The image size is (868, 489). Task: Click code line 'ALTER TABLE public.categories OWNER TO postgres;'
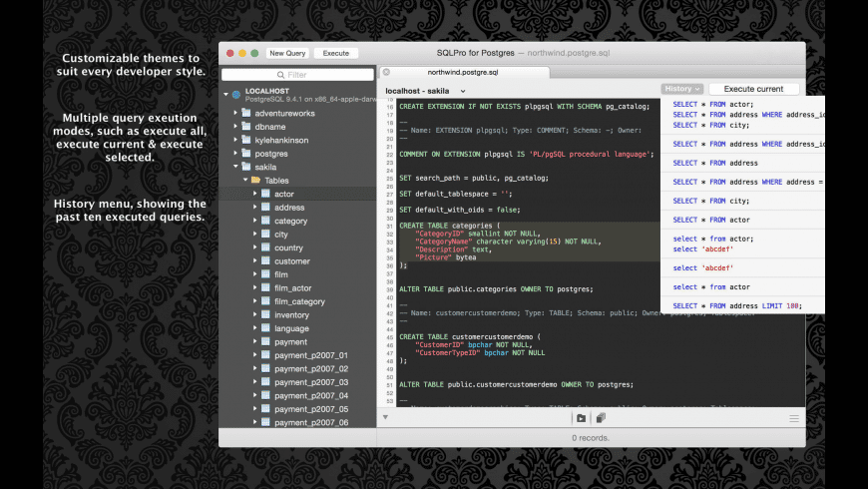click(x=496, y=289)
